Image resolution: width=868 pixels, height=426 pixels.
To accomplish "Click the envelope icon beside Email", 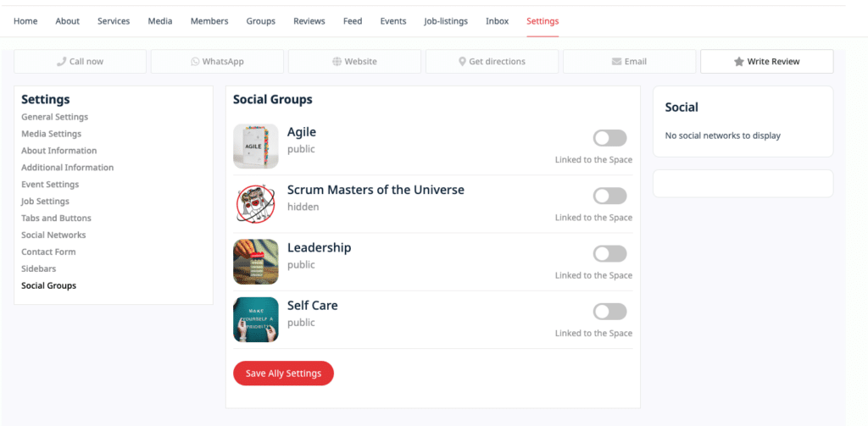I will pos(616,62).
